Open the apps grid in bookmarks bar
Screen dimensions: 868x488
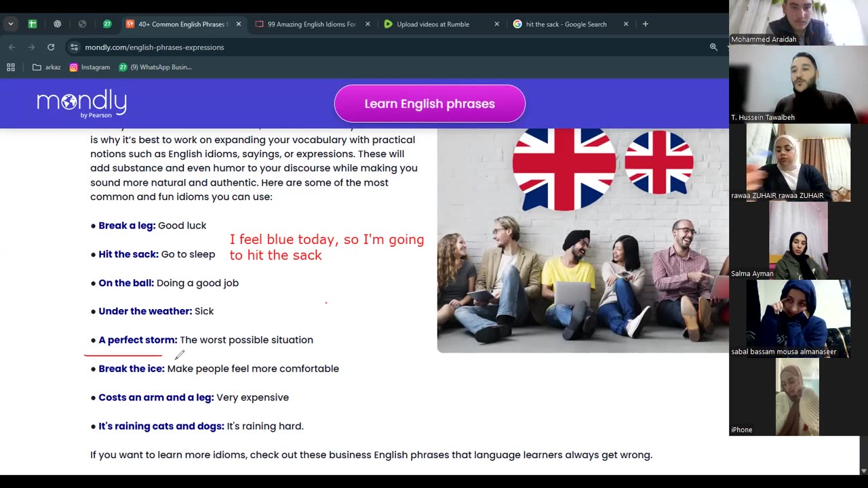tap(11, 67)
